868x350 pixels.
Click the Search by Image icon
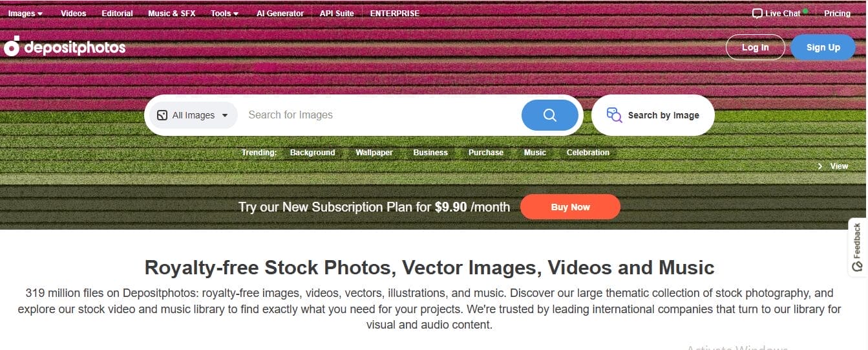click(x=614, y=115)
